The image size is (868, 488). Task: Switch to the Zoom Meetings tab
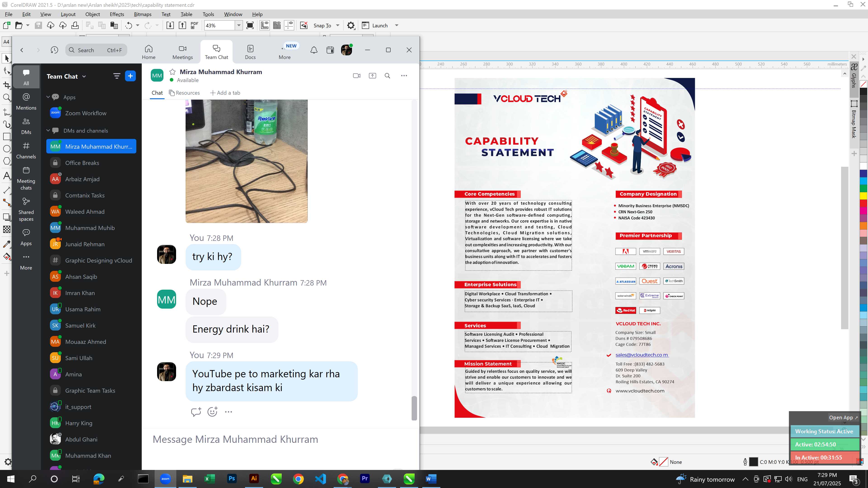183,52
